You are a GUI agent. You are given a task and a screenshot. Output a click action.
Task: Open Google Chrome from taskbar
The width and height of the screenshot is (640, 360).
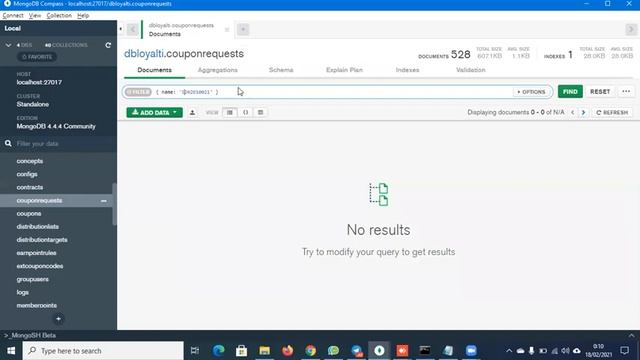[x=311, y=351]
